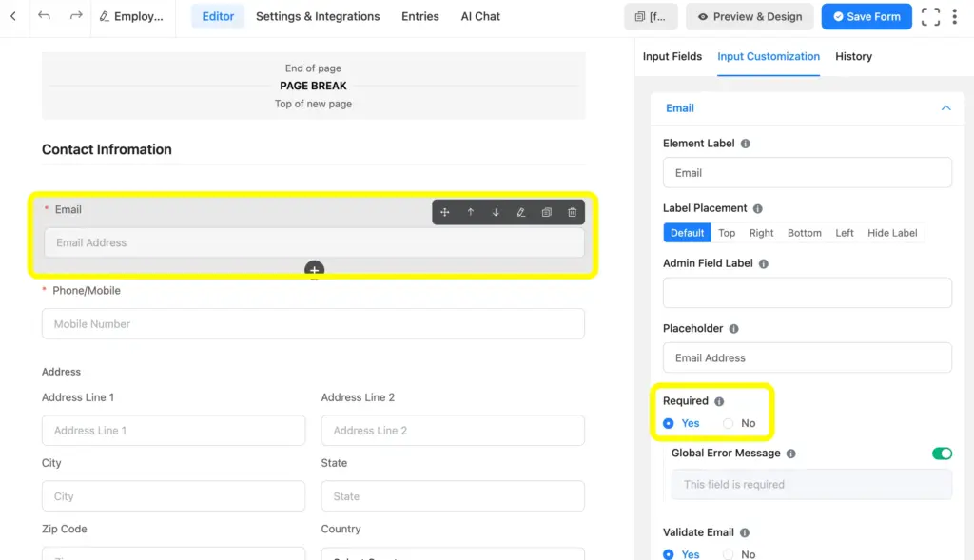Click the Mobile Number input field
Viewport: 974px width, 560px height.
click(313, 323)
